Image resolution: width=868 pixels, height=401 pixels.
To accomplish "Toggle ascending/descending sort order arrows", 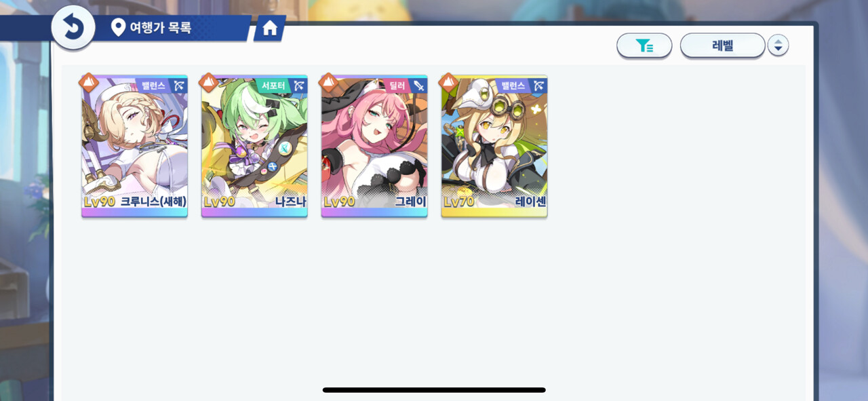I will pyautogui.click(x=778, y=45).
